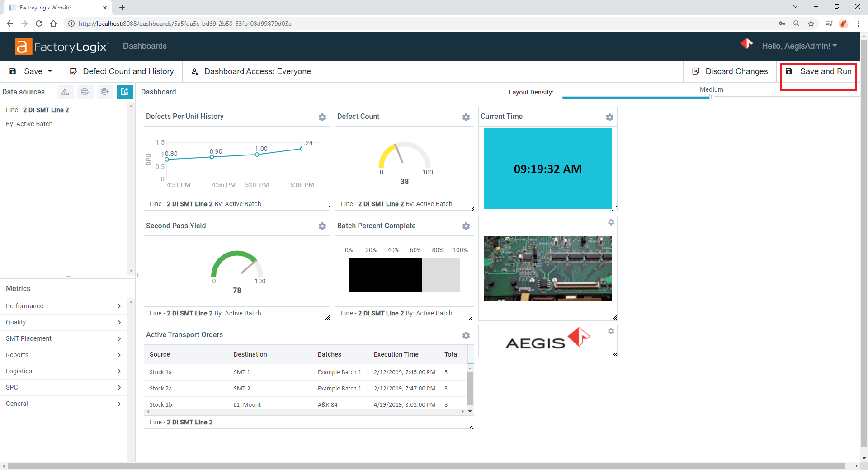
Task: Click the Save and Run button
Action: point(818,71)
